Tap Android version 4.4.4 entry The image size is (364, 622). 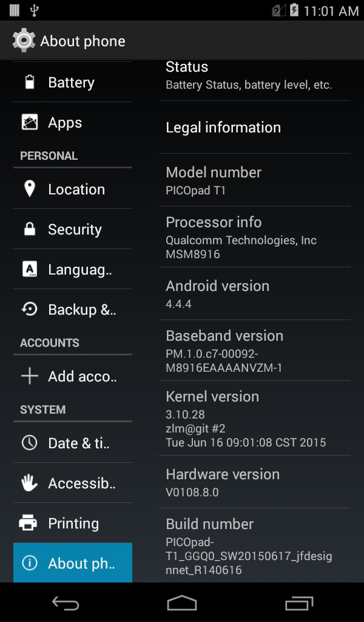click(x=255, y=294)
